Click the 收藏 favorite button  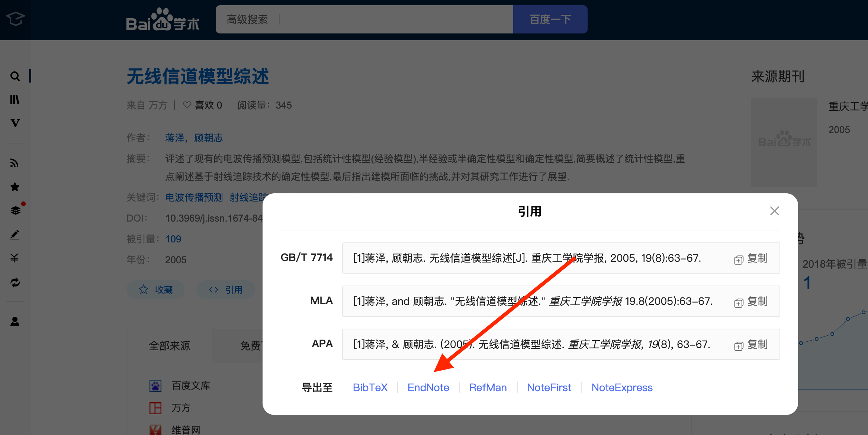click(156, 290)
